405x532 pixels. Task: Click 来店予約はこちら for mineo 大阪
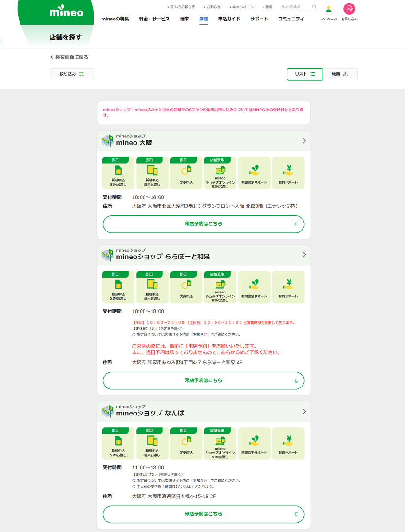click(204, 224)
